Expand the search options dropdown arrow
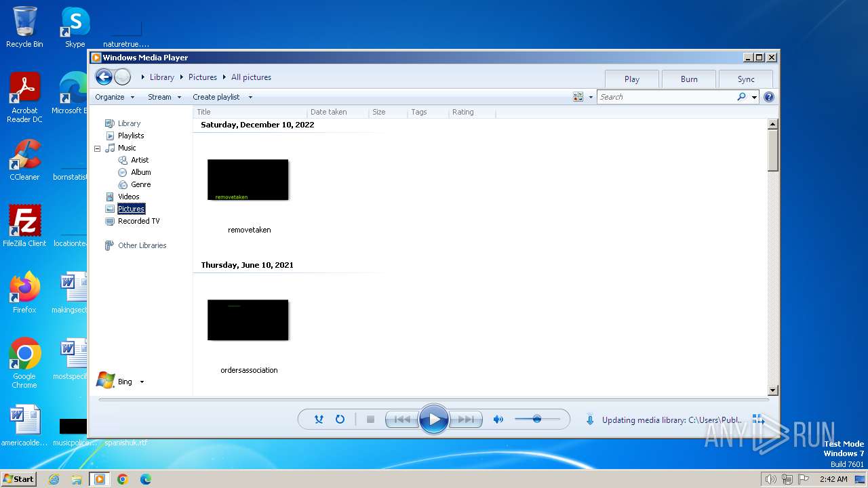 coord(754,97)
